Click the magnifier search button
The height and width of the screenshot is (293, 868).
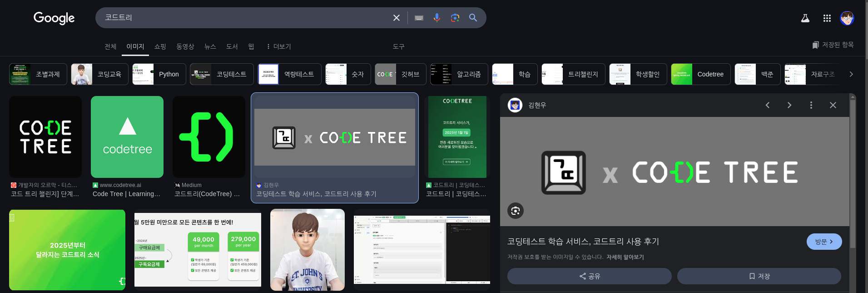[473, 18]
